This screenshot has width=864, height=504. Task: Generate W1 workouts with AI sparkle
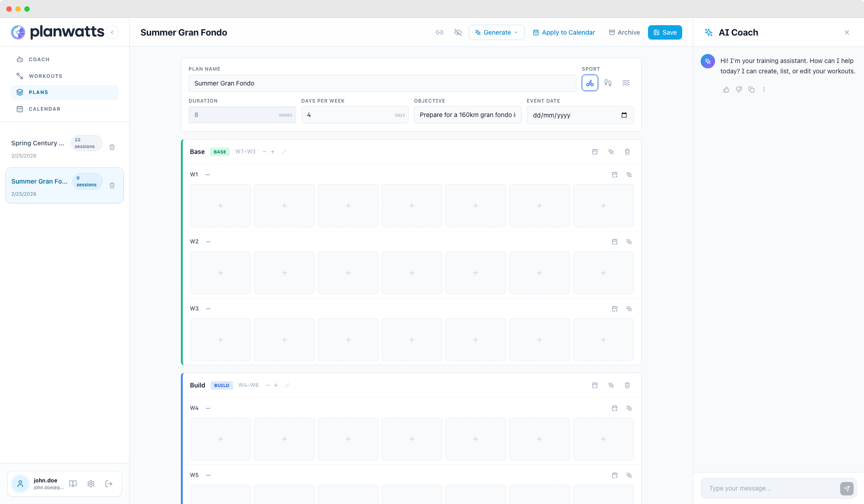629,175
